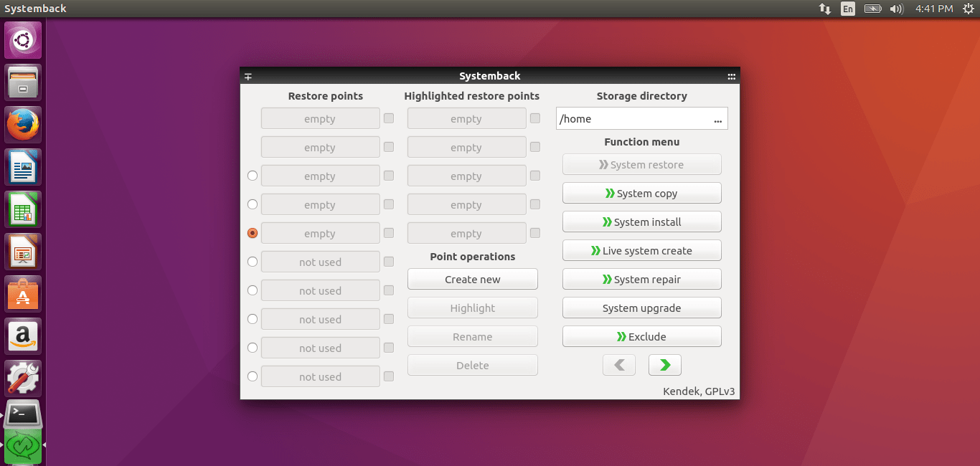
Task: Click the Highlight point operation button
Action: [x=472, y=308]
